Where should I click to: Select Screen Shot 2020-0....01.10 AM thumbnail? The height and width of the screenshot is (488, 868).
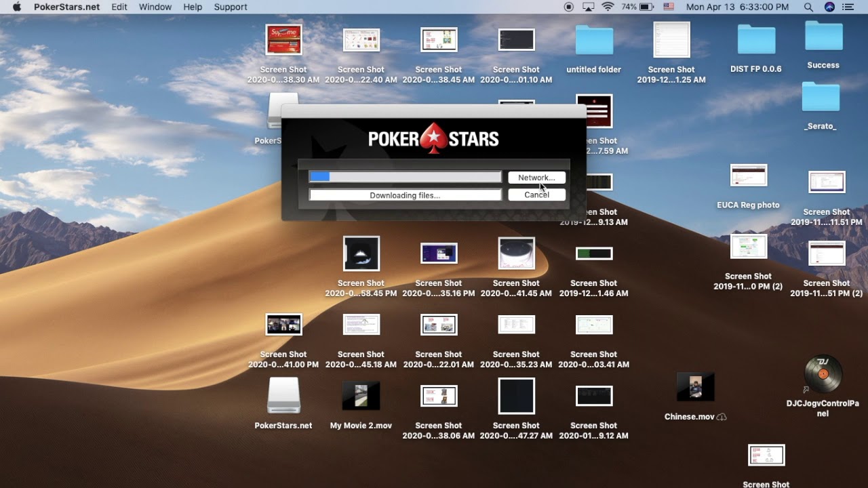click(516, 39)
